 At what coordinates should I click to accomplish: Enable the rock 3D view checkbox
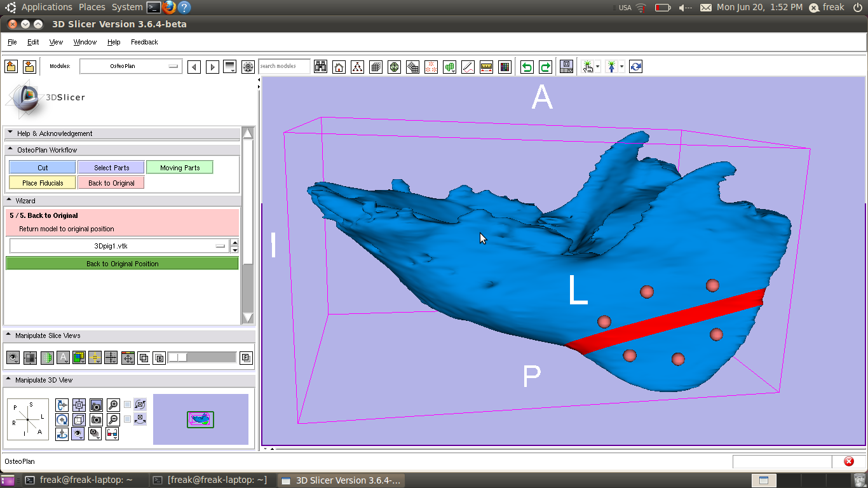(128, 419)
